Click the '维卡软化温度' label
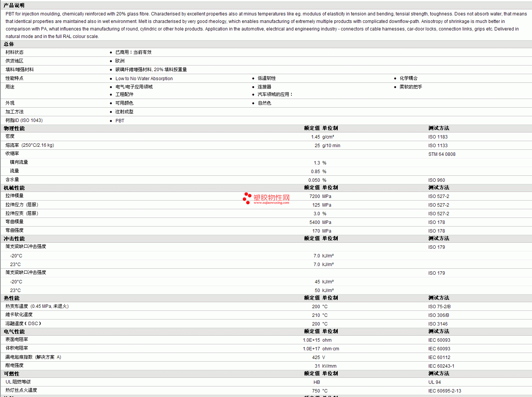The width and height of the screenshot is (532, 397). pyautogui.click(x=19, y=315)
